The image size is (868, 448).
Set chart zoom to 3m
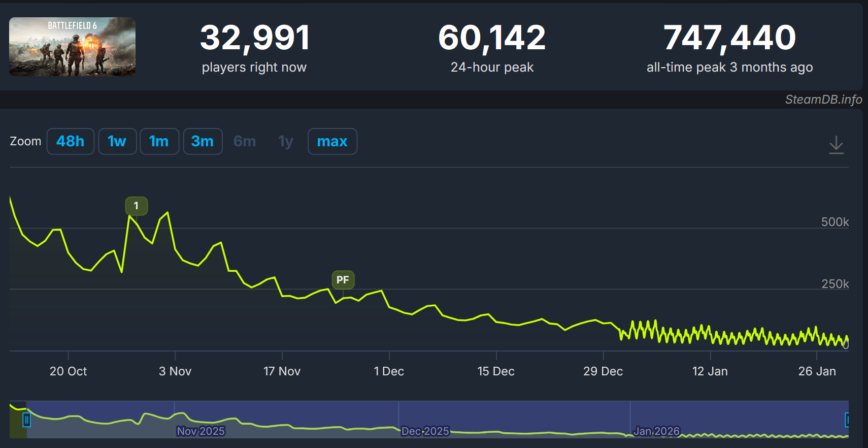[x=203, y=141]
